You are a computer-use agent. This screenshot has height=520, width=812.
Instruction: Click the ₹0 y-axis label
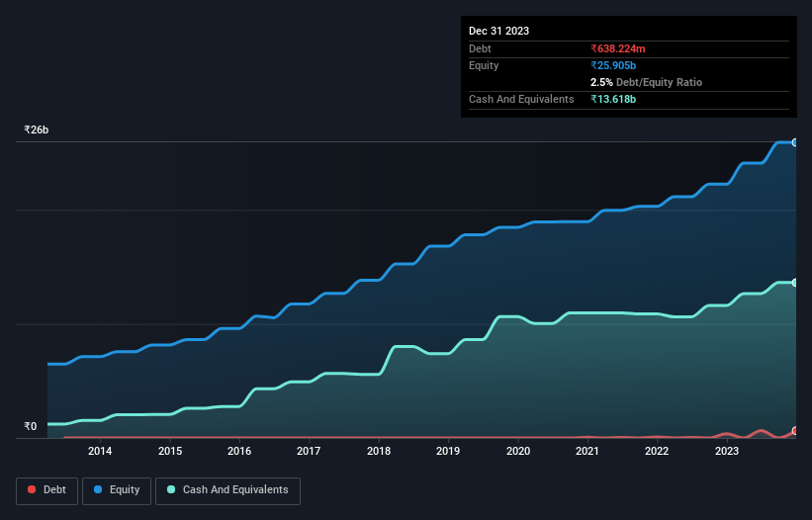click(31, 426)
